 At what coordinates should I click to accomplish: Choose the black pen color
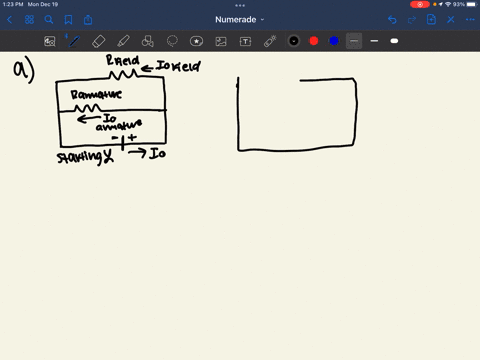click(294, 41)
